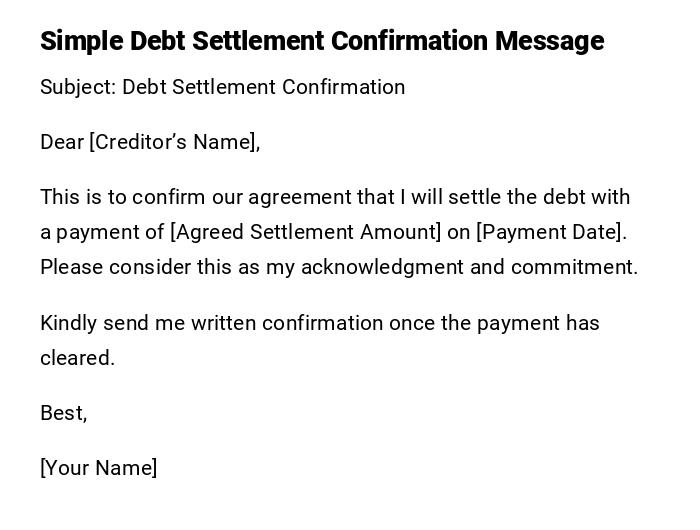700x530 pixels.
Task: Click the word "Please" in the body
Action: click(72, 267)
